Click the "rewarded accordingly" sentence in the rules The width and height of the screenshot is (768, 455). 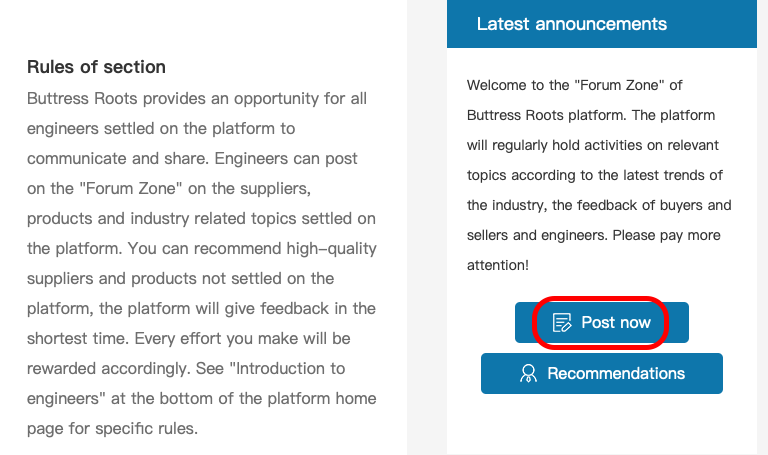(109, 368)
